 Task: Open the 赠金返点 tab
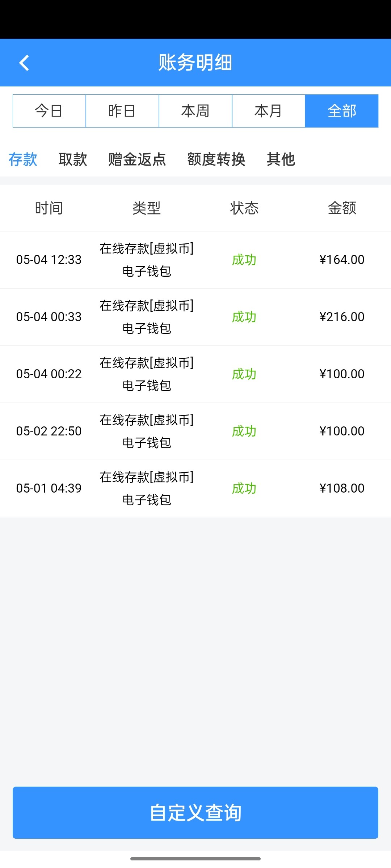coord(137,159)
